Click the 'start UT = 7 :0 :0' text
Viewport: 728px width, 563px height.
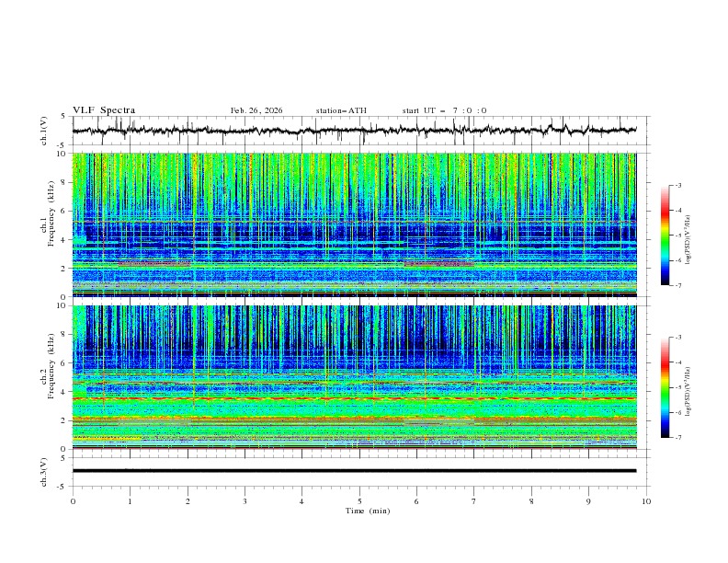pyautogui.click(x=444, y=110)
